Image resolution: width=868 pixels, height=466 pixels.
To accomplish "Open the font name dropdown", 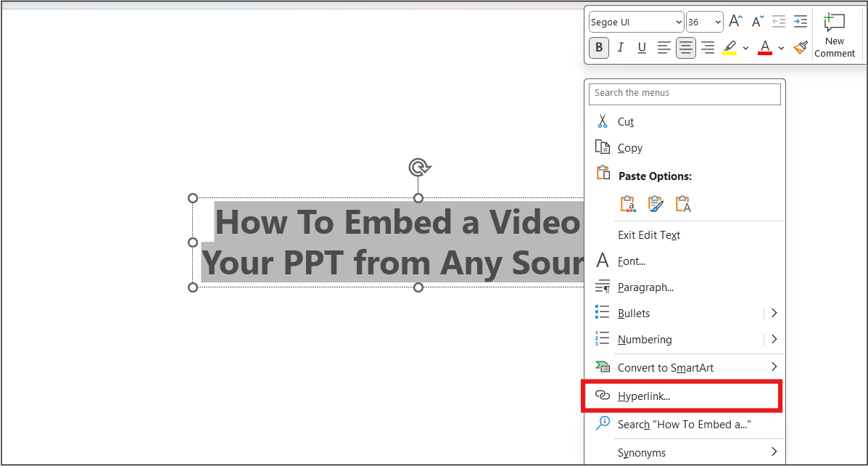I will (x=679, y=21).
